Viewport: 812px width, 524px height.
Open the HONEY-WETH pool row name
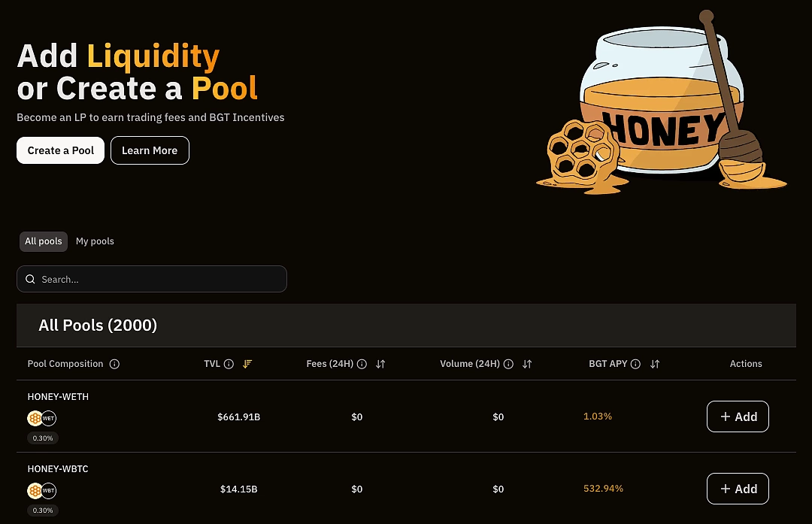click(58, 397)
